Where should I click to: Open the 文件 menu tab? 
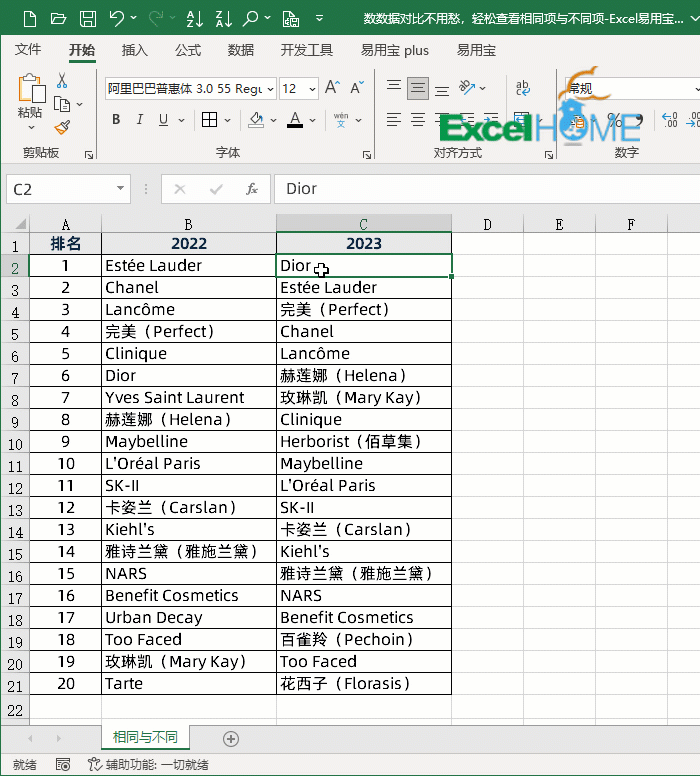pyautogui.click(x=28, y=49)
